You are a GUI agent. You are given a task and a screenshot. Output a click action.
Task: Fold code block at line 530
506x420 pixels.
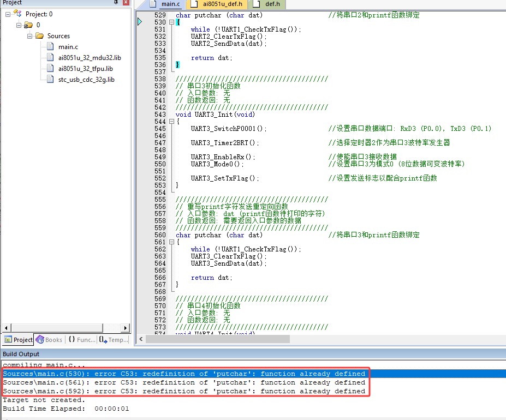point(171,22)
